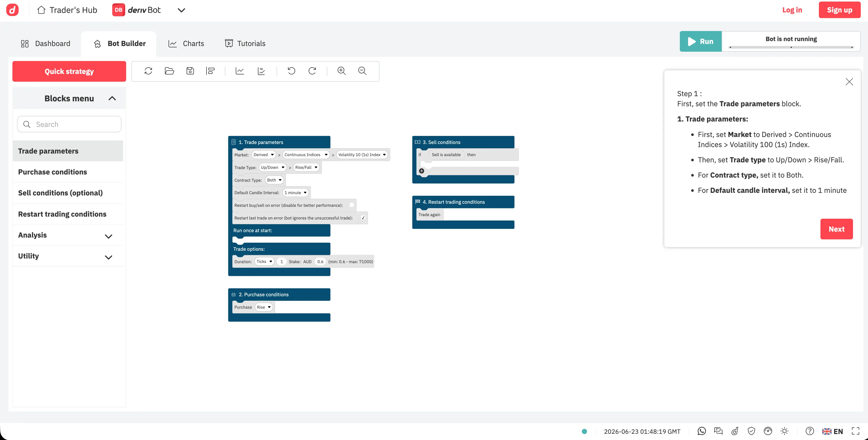Open live chat icon in footer
Image resolution: width=868 pixels, height=440 pixels.
coord(718,431)
